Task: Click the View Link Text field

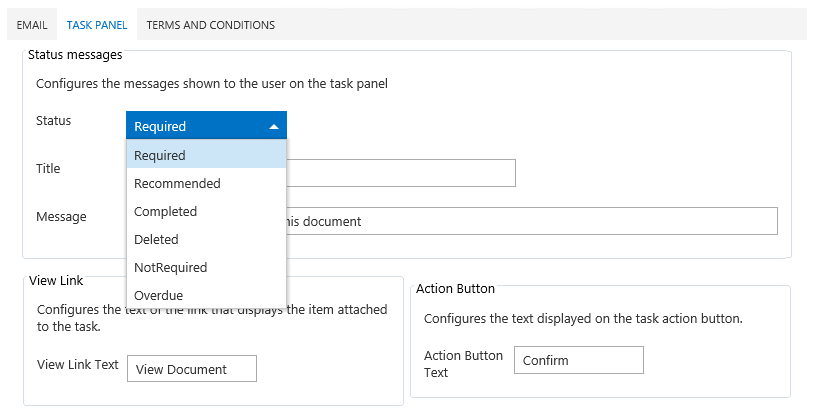Action: click(192, 369)
